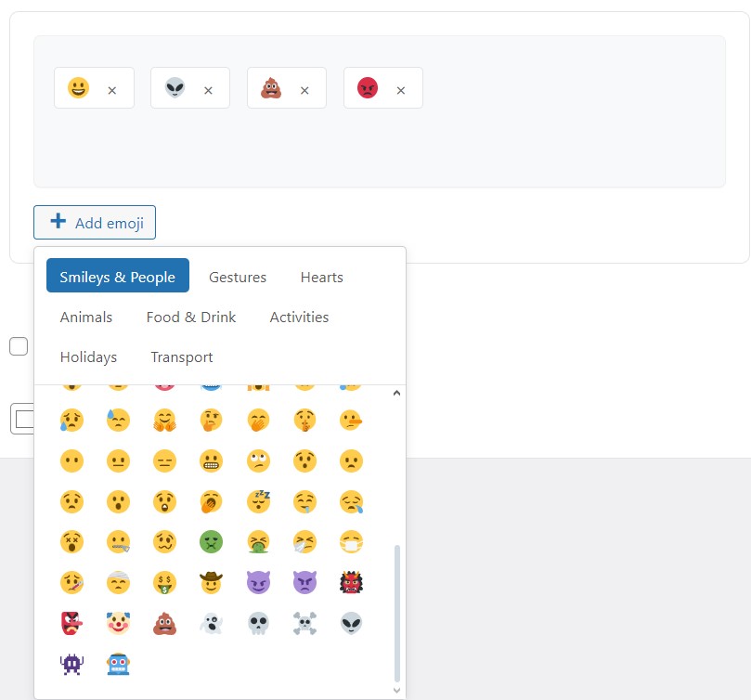
Task: Select the sneezing face emoji
Action: click(x=304, y=542)
